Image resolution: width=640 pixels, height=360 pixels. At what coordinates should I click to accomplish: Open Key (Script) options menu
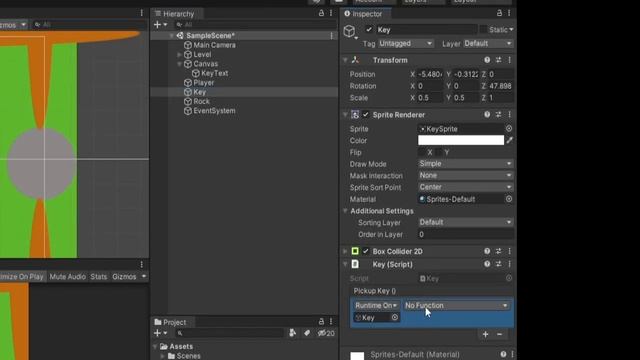pos(509,264)
